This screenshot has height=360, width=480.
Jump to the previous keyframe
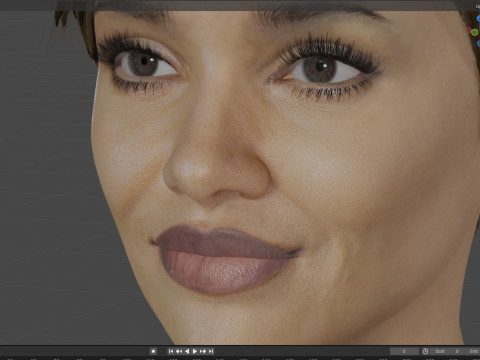tap(179, 351)
